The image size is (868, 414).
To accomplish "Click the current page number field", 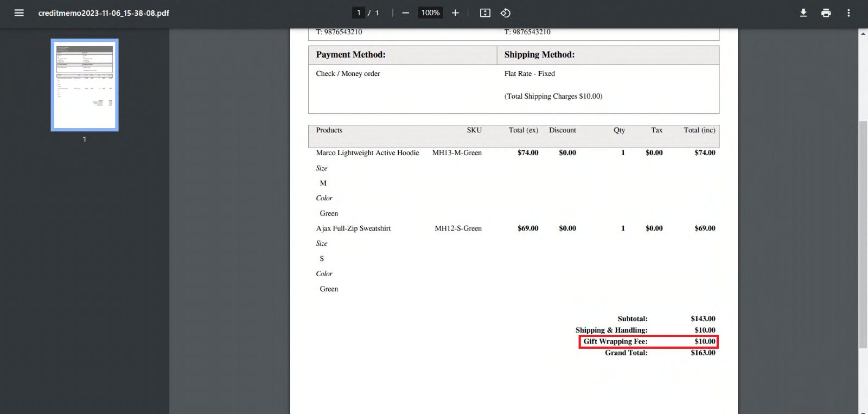I will tap(359, 13).
